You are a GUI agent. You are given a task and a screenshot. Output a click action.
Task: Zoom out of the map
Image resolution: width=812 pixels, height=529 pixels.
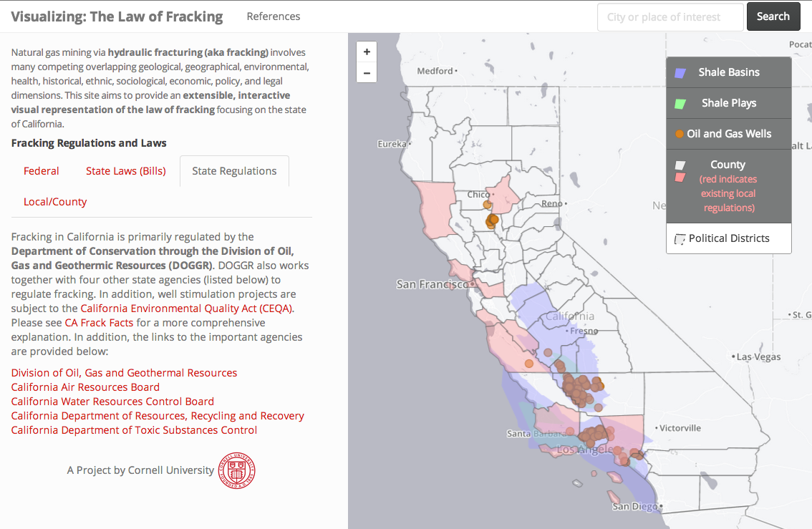coord(367,72)
